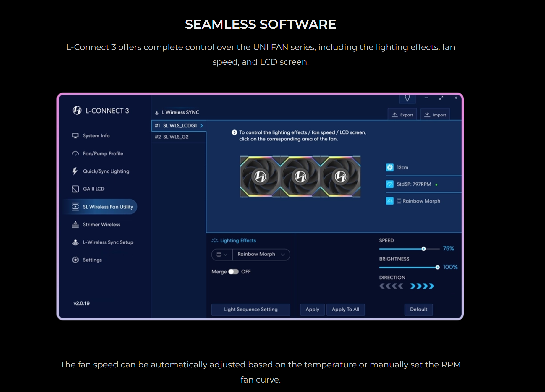Click the lightbulb theme icon in titlebar
This screenshot has width=545, height=392.
407,98
